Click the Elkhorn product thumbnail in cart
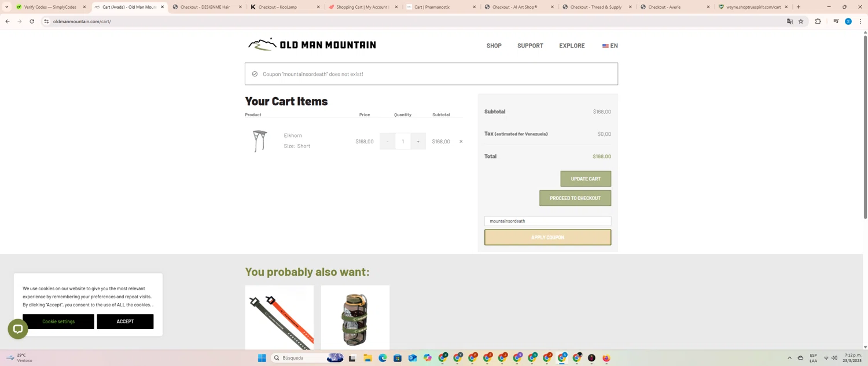The image size is (868, 366). tap(260, 141)
